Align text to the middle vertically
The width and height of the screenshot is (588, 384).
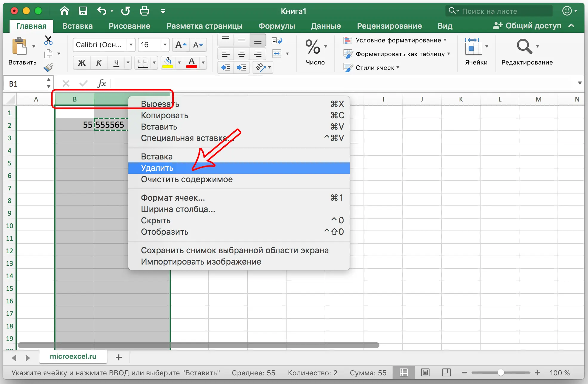242,40
